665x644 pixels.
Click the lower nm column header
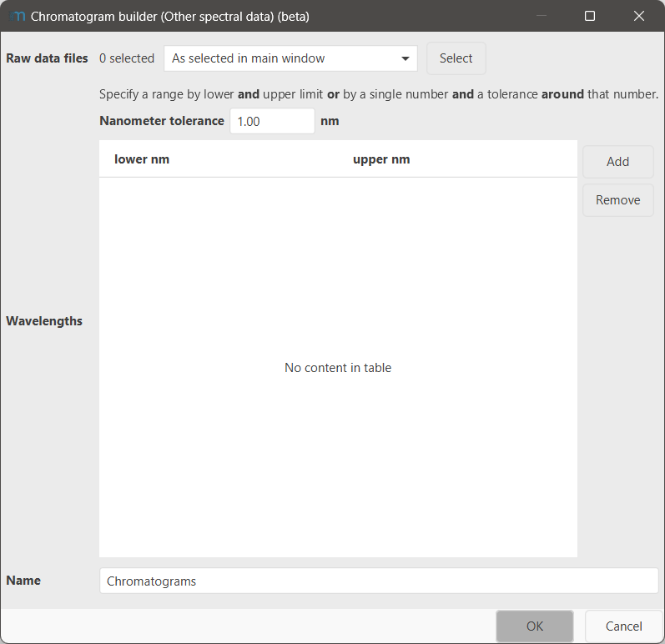click(x=219, y=159)
